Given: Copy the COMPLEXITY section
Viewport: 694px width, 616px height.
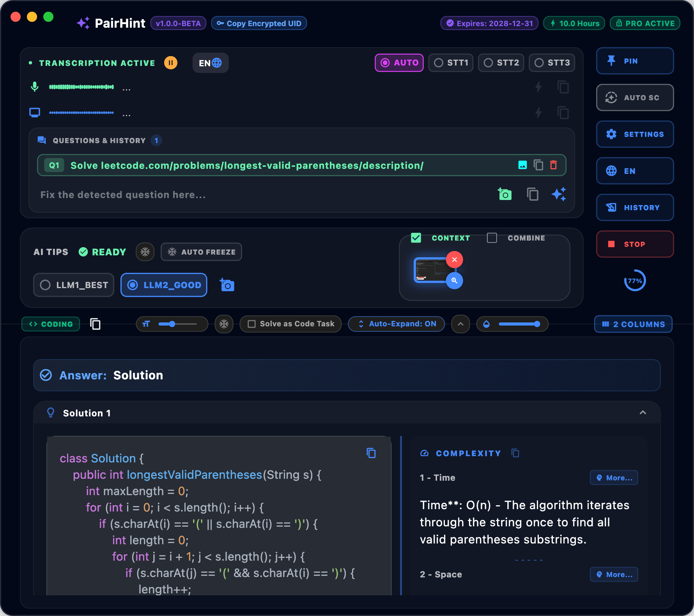Looking at the screenshot, I should 515,453.
